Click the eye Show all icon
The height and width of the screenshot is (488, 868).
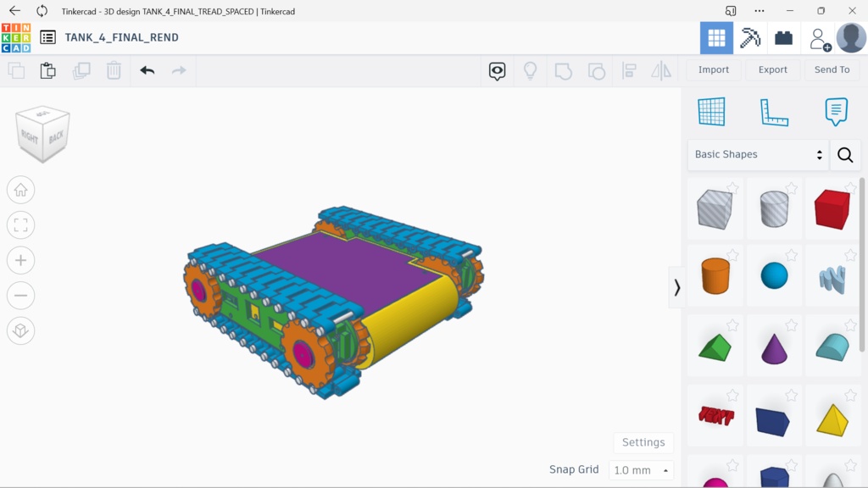[497, 71]
